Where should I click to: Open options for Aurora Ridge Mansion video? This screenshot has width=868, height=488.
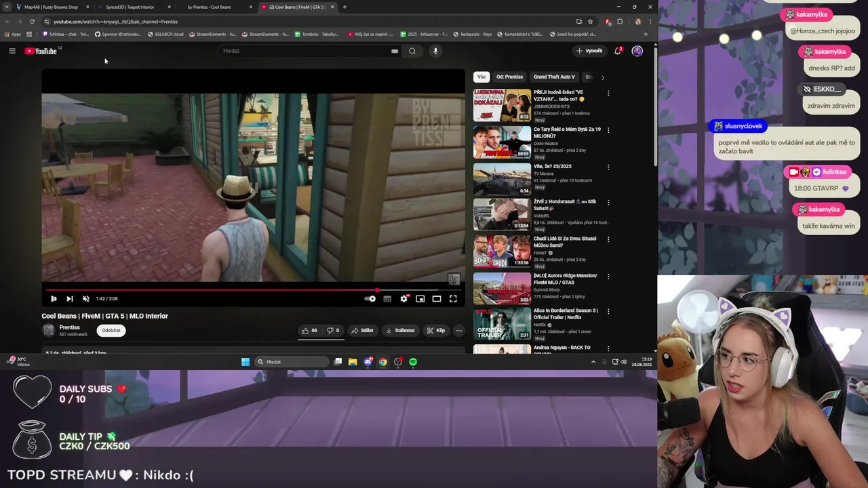click(608, 277)
